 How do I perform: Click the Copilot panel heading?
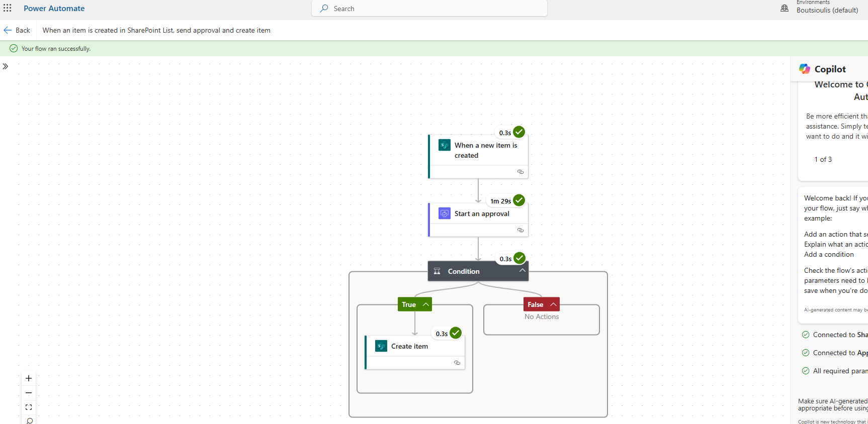[830, 69]
